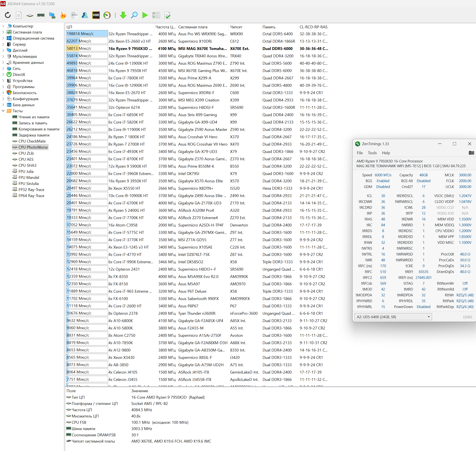Launch the stability test flame icon
This screenshot has height=451, width=476.
click(x=63, y=15)
